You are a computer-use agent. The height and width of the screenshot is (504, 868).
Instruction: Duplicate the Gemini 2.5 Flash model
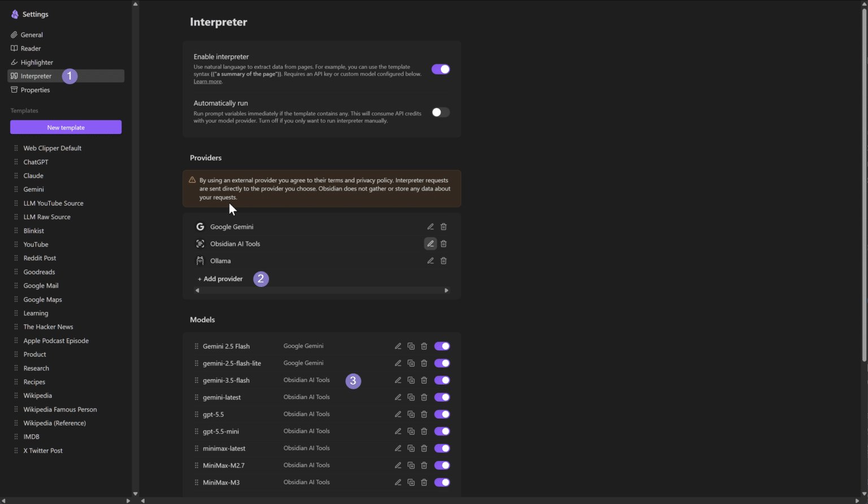point(411,346)
